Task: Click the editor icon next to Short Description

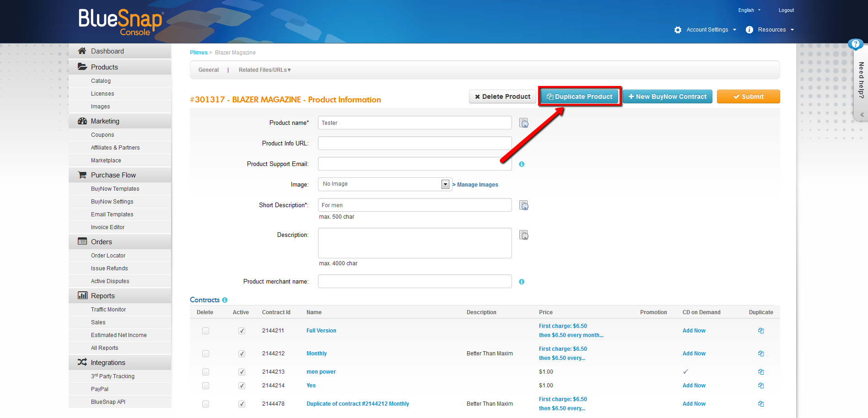Action: point(523,205)
